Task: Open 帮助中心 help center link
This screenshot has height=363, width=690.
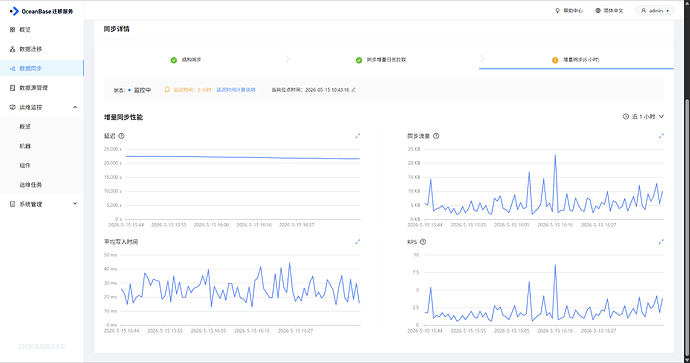Action: (573, 11)
